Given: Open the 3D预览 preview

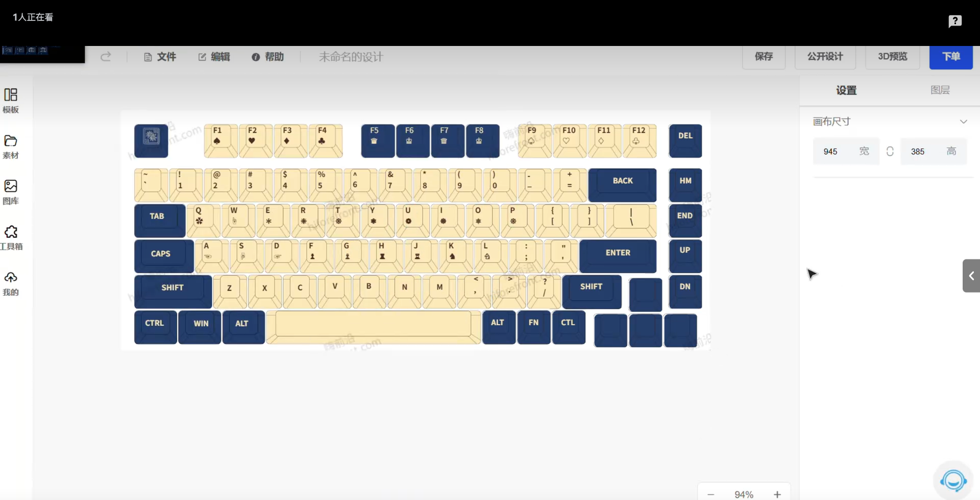Looking at the screenshot, I should coord(893,57).
